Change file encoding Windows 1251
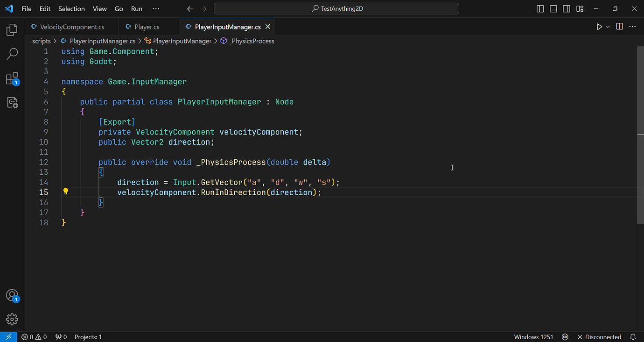The height and width of the screenshot is (342, 644). point(533,337)
